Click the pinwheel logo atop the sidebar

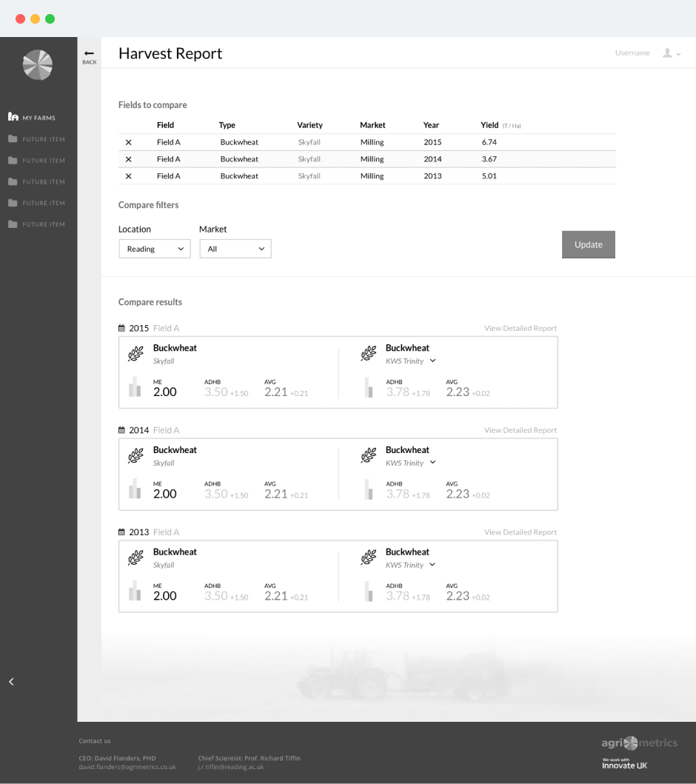(x=38, y=65)
